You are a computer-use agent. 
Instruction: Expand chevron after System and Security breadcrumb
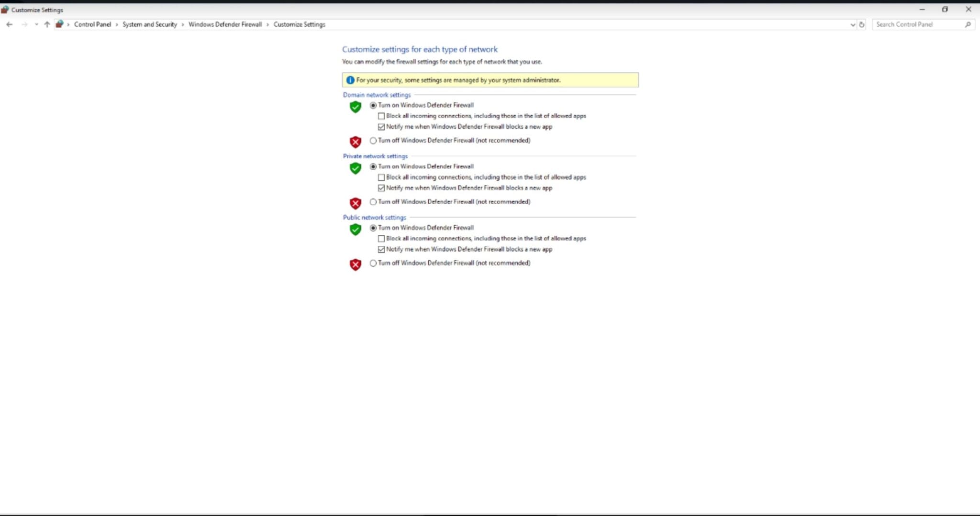183,24
